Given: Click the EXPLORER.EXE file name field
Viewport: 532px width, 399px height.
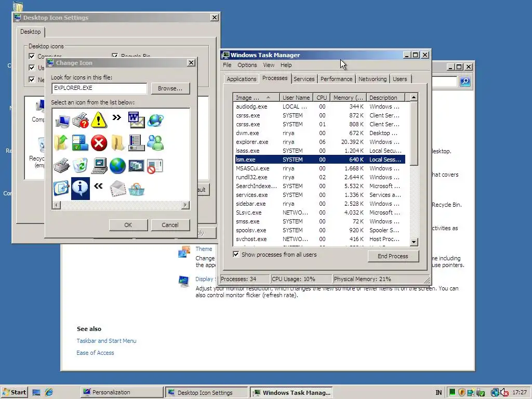Looking at the screenshot, I should pyautogui.click(x=99, y=88).
